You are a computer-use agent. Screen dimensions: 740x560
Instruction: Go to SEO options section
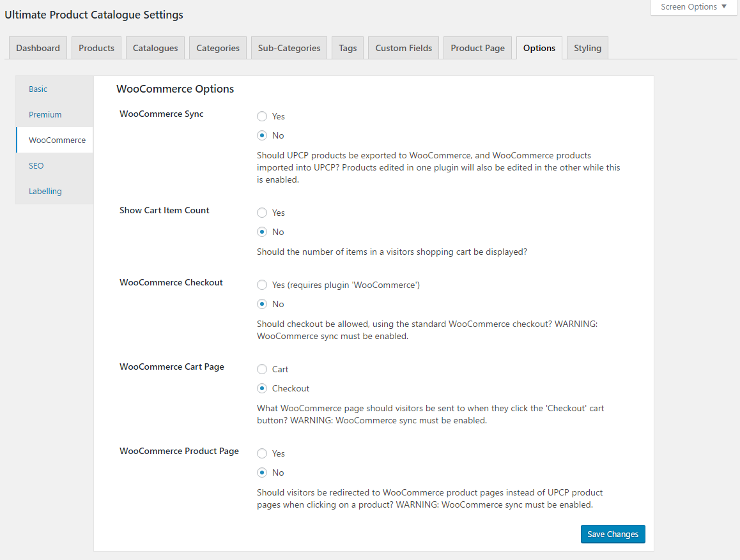(36, 166)
